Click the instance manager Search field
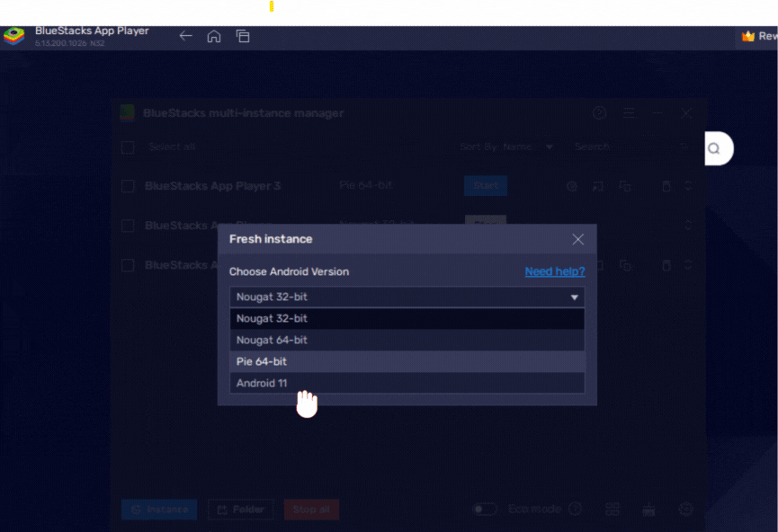This screenshot has height=532, width=778. pyautogui.click(x=630, y=146)
